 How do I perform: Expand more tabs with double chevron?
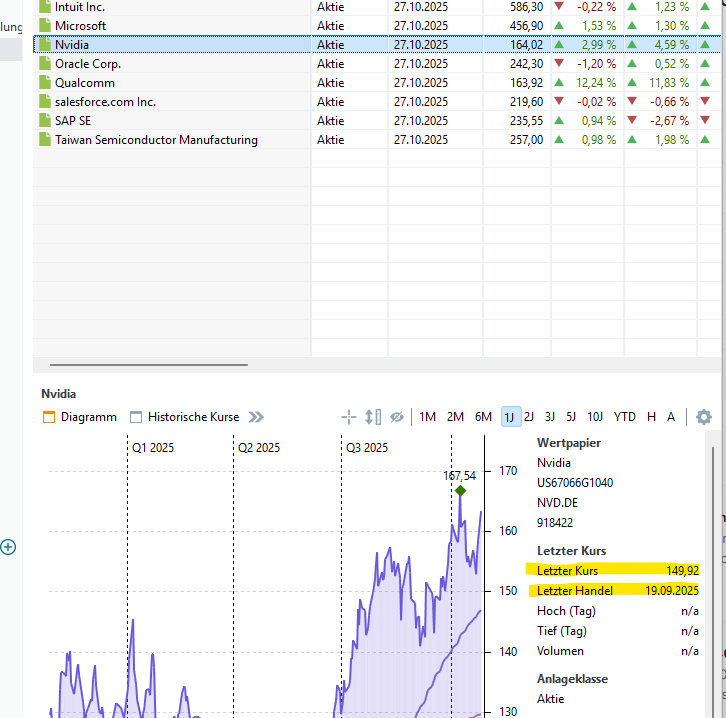[x=257, y=417]
